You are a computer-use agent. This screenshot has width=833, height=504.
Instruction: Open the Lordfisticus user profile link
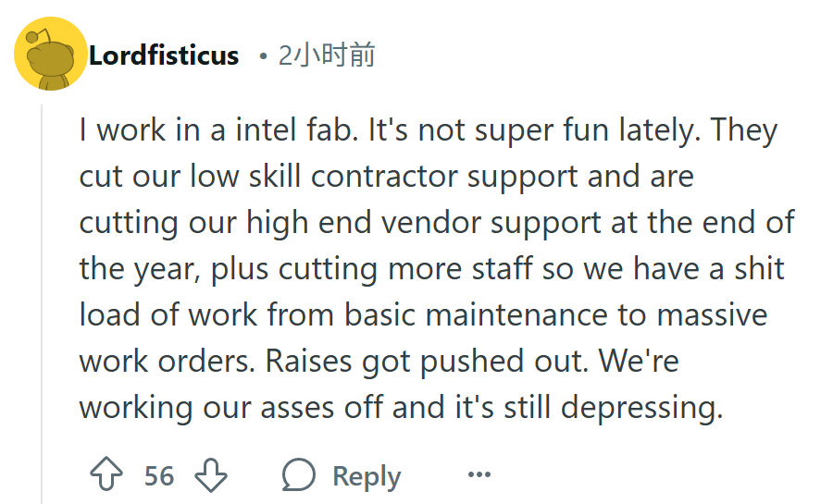pos(164,55)
